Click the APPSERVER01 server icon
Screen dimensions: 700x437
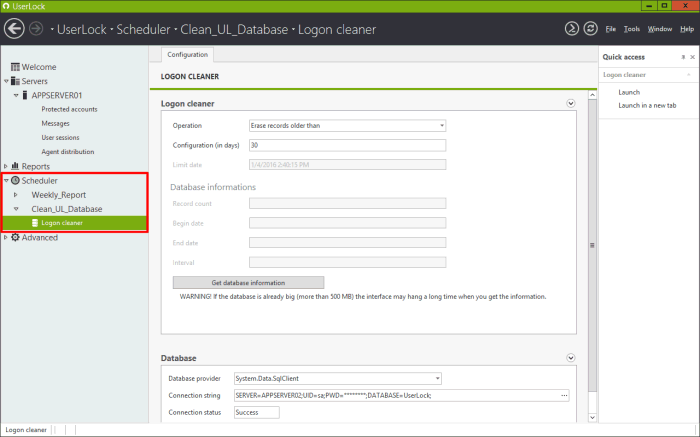[25, 95]
